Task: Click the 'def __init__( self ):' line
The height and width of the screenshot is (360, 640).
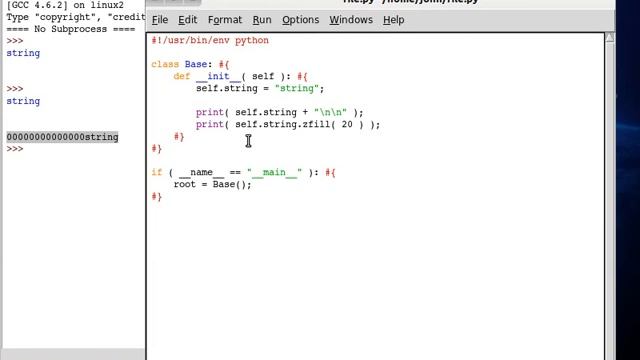Action: point(240,76)
